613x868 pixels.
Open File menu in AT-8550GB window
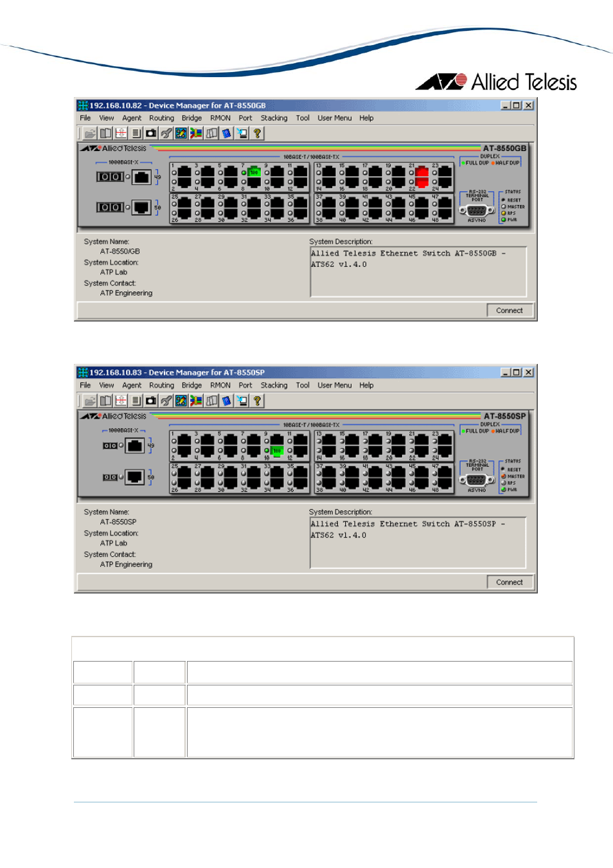point(85,118)
